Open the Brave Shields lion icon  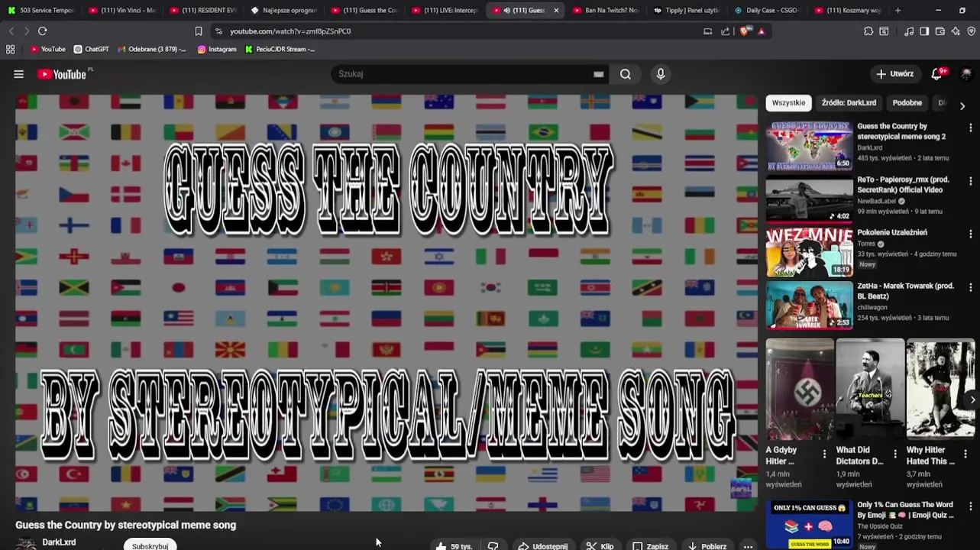coord(746,31)
